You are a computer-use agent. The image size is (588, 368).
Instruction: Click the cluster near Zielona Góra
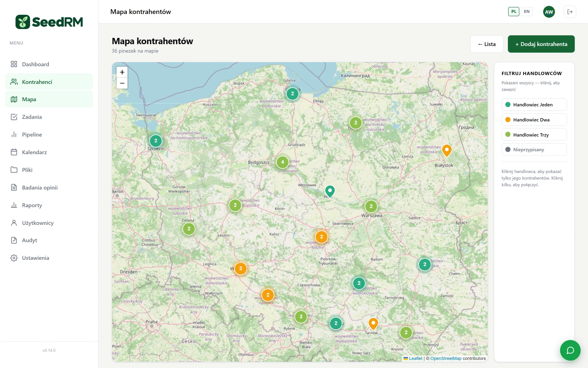(x=189, y=229)
